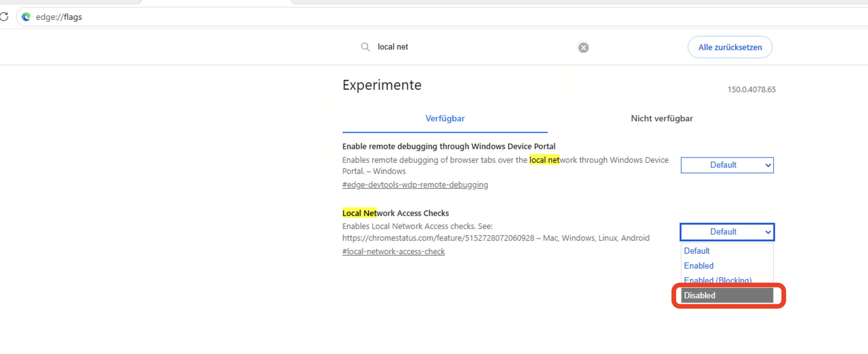
Task: Choose the 'Enabled (Blocking)' option
Action: pos(727,280)
